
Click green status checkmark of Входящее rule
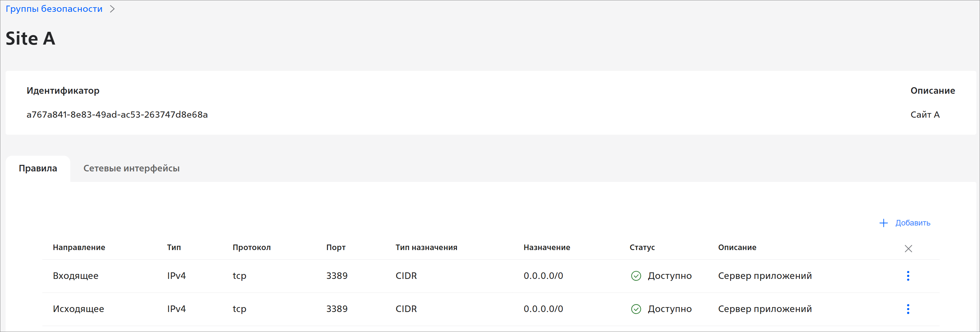[x=636, y=276]
